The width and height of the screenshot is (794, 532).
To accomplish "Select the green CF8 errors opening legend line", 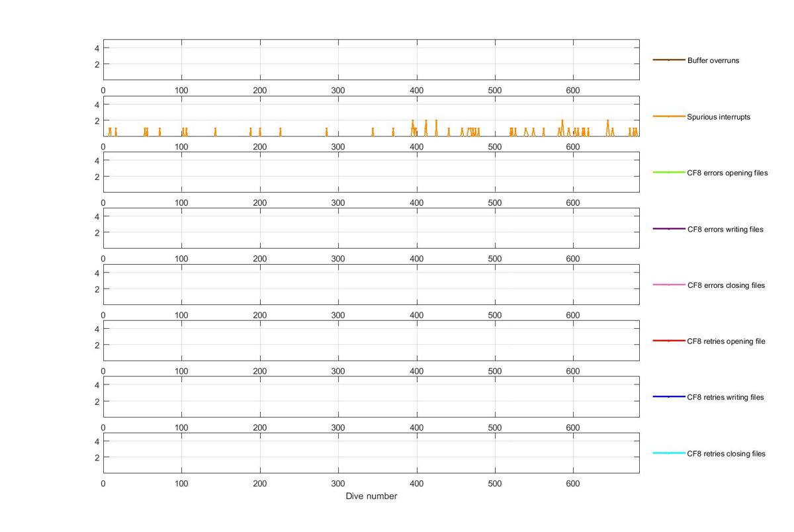I will coord(669,172).
